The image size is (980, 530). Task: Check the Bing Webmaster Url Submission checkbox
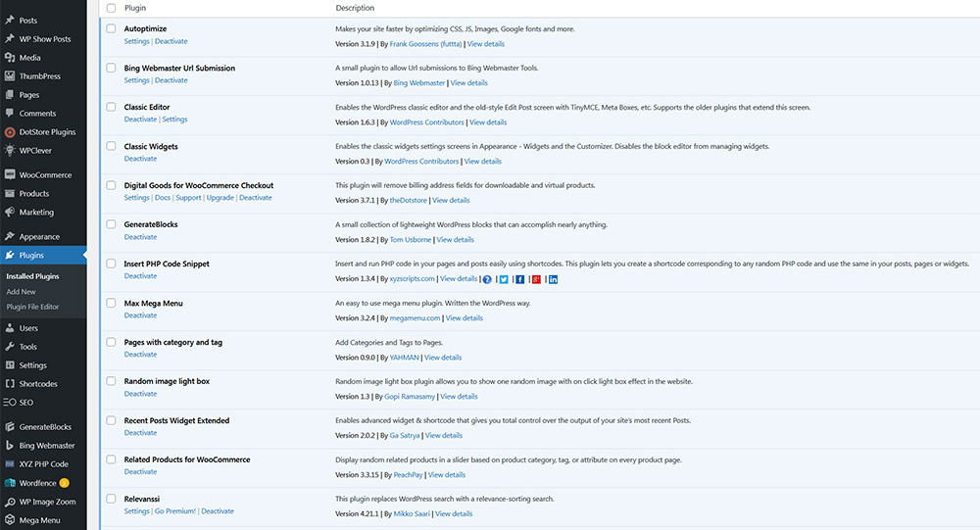(x=111, y=68)
